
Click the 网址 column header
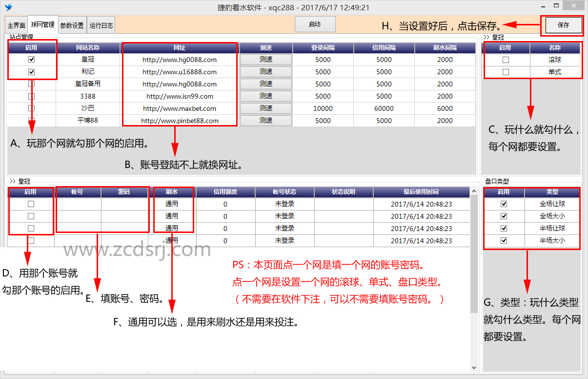(180, 48)
